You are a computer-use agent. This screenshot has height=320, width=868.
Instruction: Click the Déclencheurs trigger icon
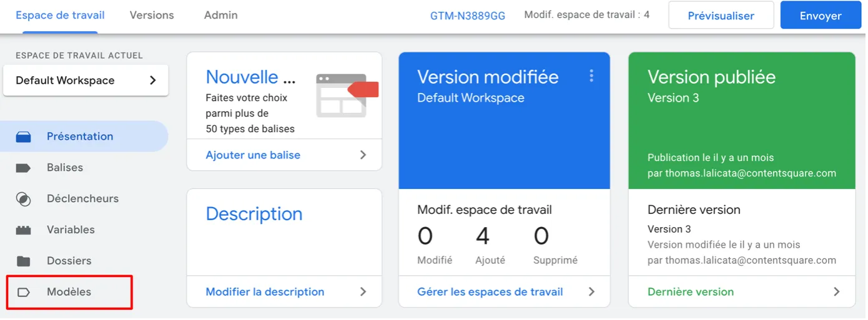[23, 199]
